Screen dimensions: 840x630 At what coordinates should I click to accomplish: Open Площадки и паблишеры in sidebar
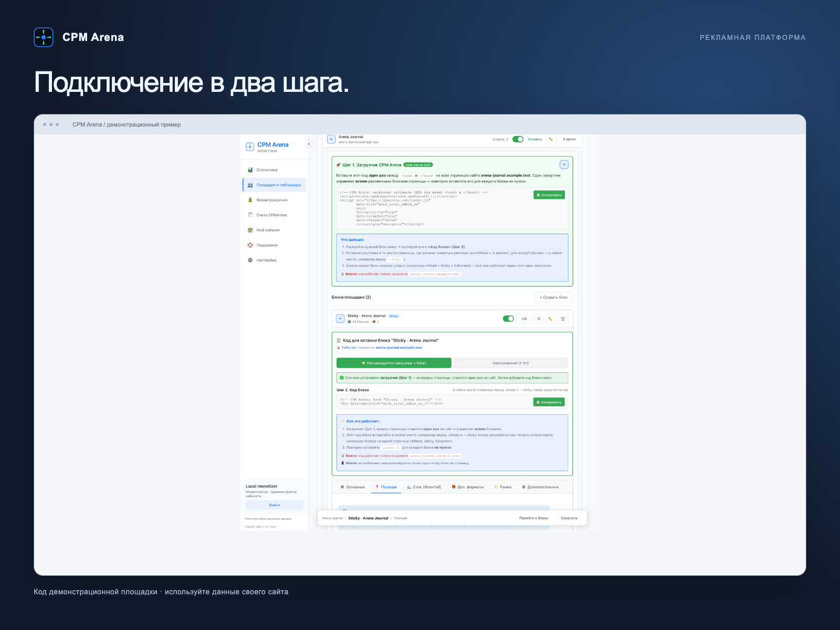click(x=275, y=185)
